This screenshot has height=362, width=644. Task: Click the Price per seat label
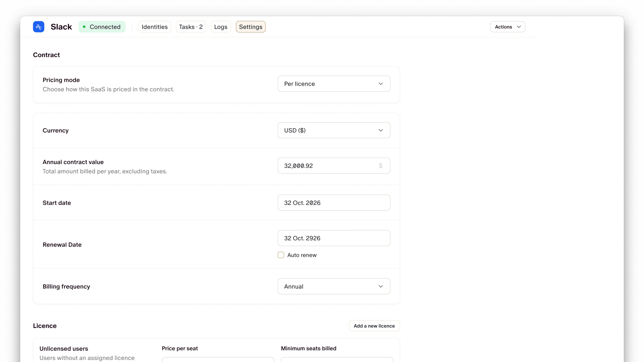pyautogui.click(x=180, y=348)
